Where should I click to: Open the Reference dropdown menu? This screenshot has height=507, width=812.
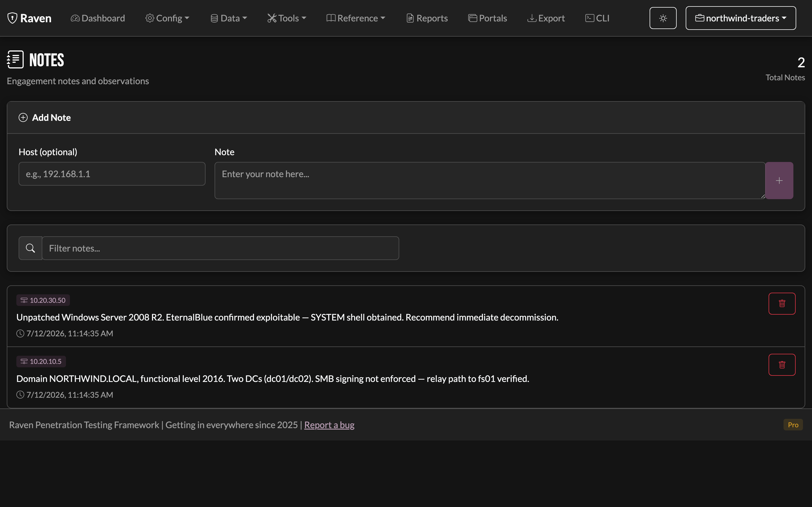[356, 18]
